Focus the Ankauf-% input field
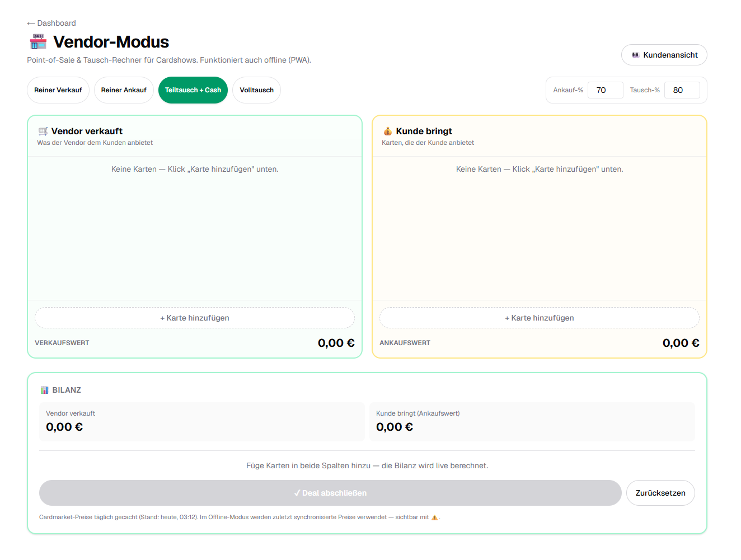 606,90
